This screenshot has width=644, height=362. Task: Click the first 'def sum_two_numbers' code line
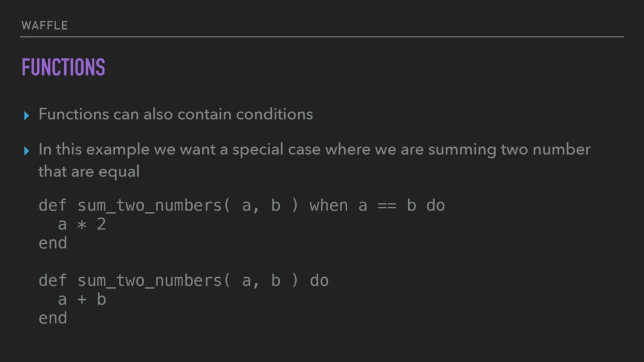[x=241, y=206]
